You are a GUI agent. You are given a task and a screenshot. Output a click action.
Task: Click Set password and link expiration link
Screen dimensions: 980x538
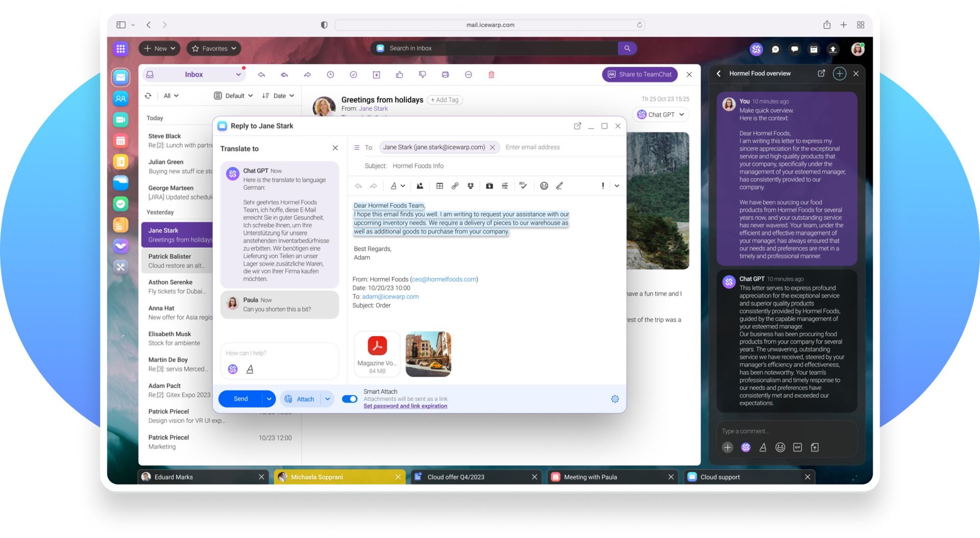click(405, 406)
